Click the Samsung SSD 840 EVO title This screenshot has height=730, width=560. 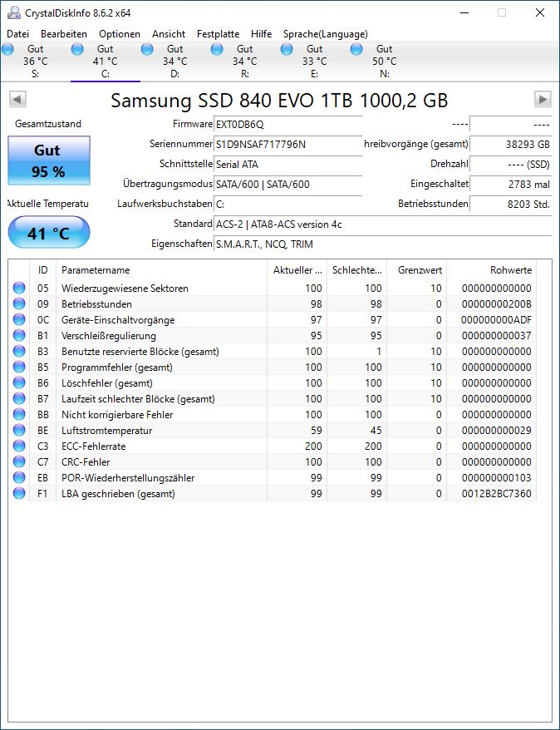point(279,101)
